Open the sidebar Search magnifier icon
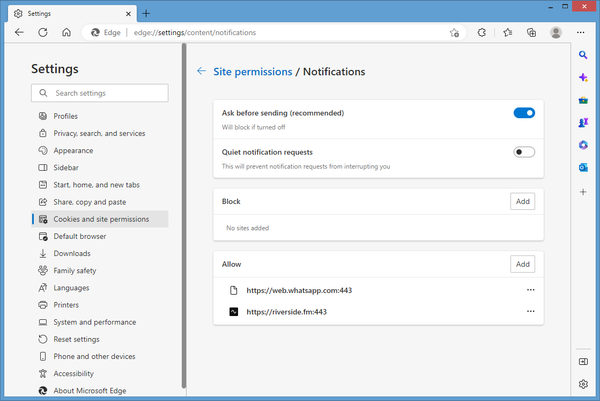The width and height of the screenshot is (600, 401). [583, 55]
